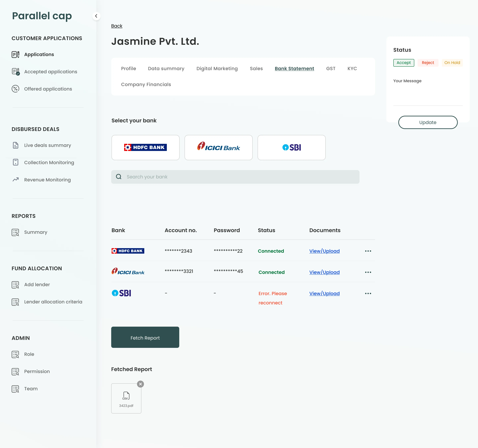This screenshot has height=448, width=478.
Task: Click the Summary report icon
Action: point(15,232)
